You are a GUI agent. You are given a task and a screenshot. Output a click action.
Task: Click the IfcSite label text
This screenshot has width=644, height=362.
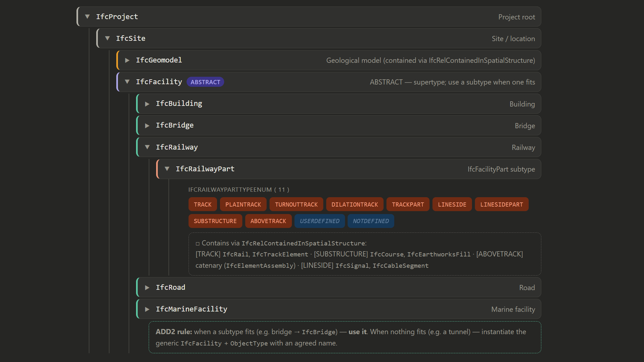pos(131,38)
